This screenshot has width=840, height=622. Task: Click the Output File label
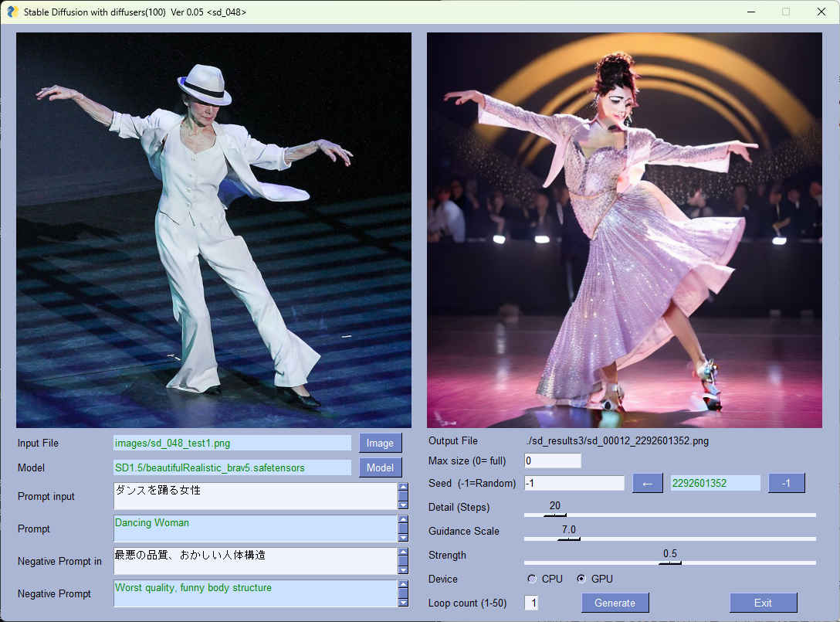tap(452, 440)
